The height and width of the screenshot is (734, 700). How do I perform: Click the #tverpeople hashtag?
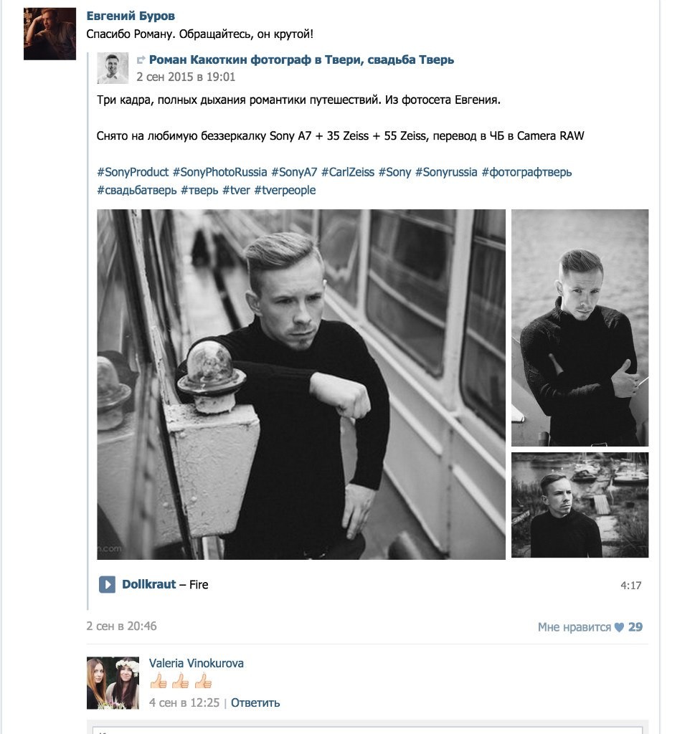click(x=285, y=190)
